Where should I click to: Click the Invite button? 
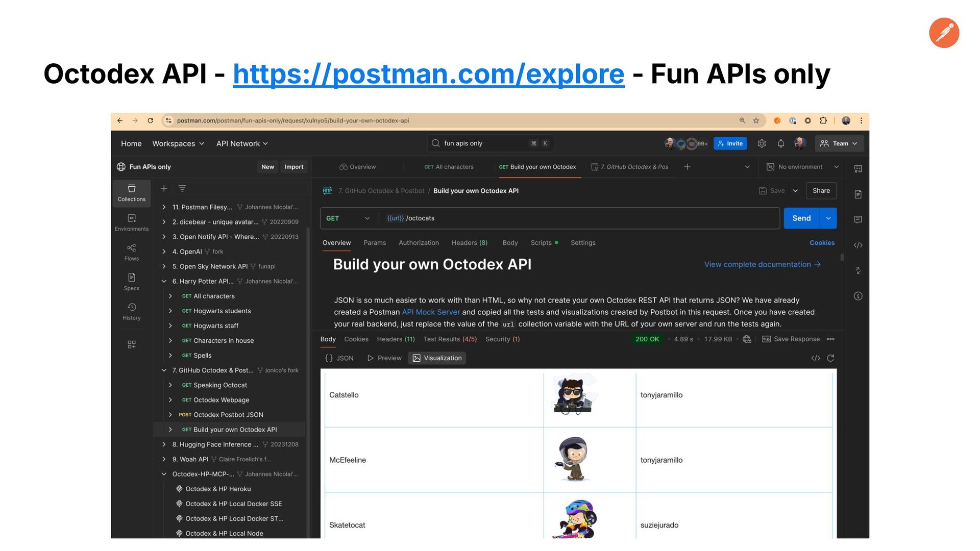tap(730, 144)
